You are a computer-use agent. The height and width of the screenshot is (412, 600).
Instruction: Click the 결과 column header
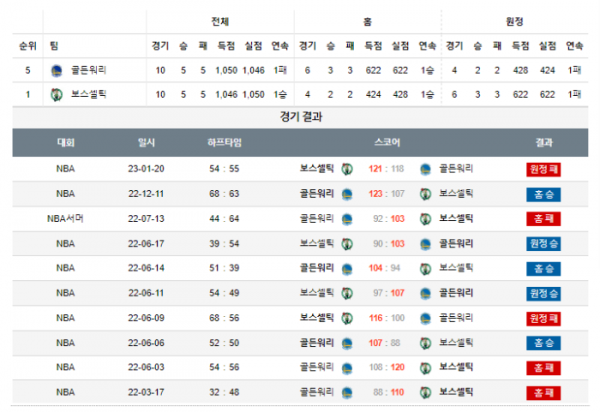tap(544, 143)
